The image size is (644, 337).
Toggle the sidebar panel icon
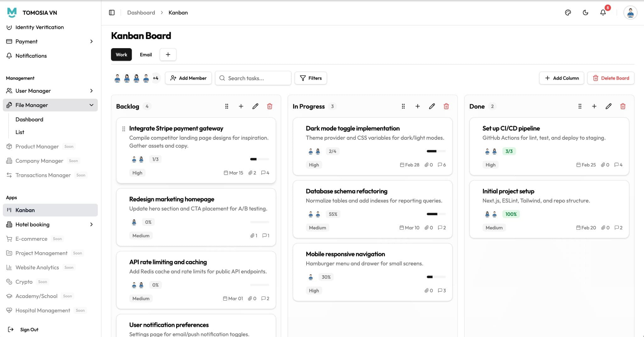click(x=112, y=13)
